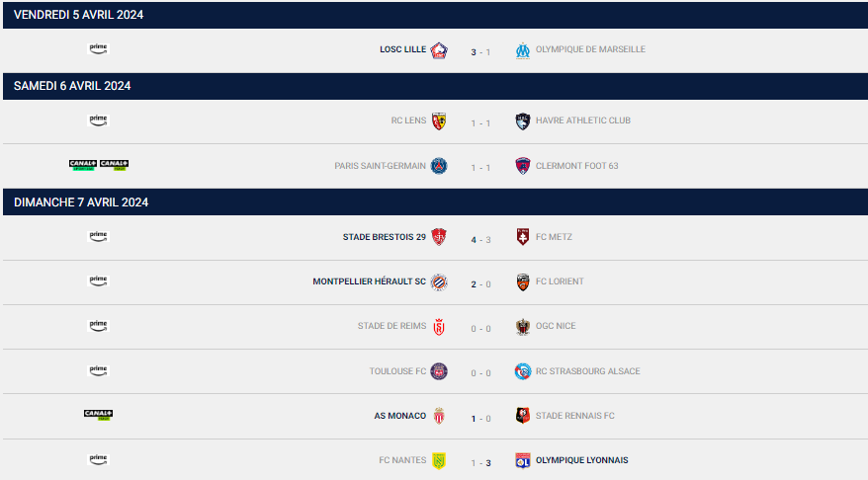The image size is (868, 480).
Task: Click the LOSC Lille club crest
Action: (x=439, y=50)
